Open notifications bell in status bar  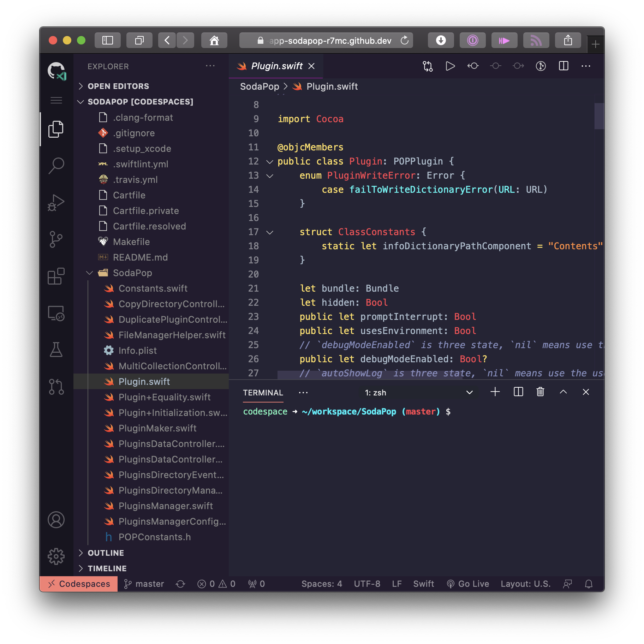click(x=589, y=584)
